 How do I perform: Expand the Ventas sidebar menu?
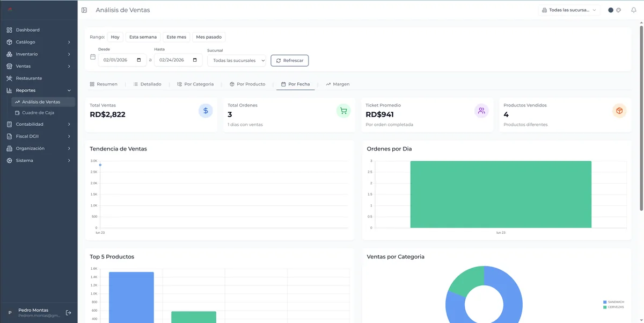coord(39,66)
